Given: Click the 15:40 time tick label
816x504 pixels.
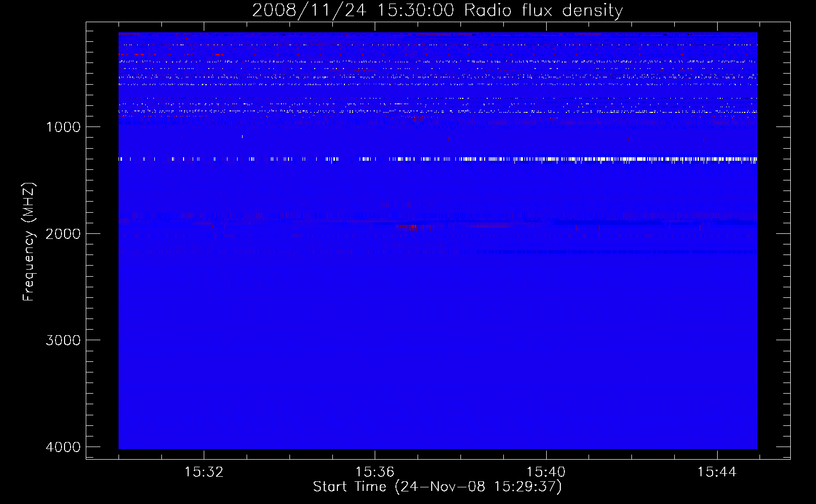Looking at the screenshot, I should pos(546,472).
